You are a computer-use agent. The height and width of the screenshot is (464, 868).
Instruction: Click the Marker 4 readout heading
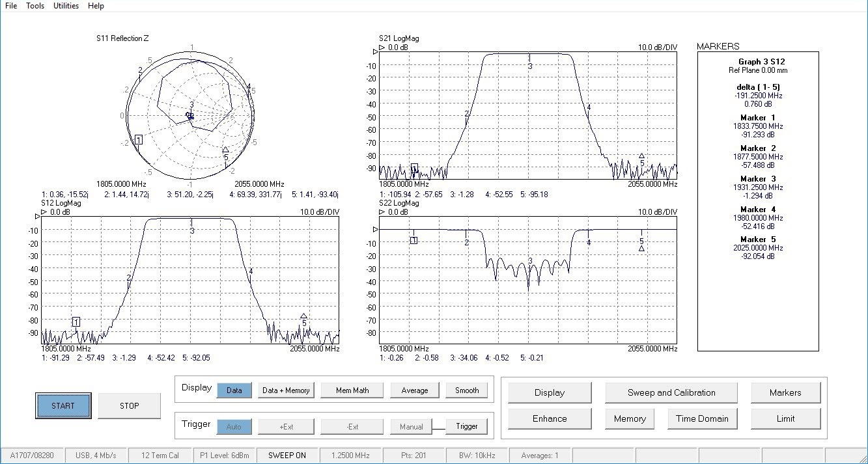[758, 210]
